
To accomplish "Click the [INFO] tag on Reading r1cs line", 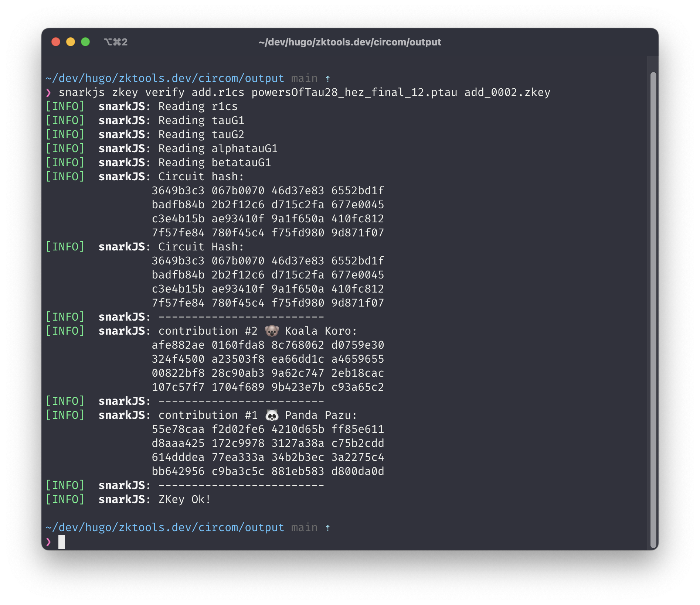I will pyautogui.click(x=65, y=106).
